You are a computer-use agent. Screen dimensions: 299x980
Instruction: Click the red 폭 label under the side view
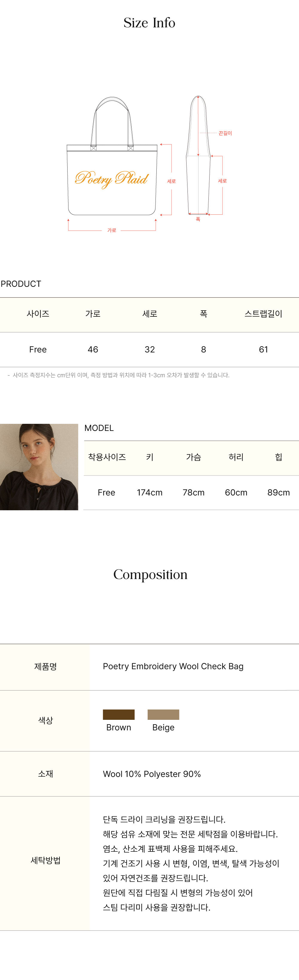click(x=198, y=219)
